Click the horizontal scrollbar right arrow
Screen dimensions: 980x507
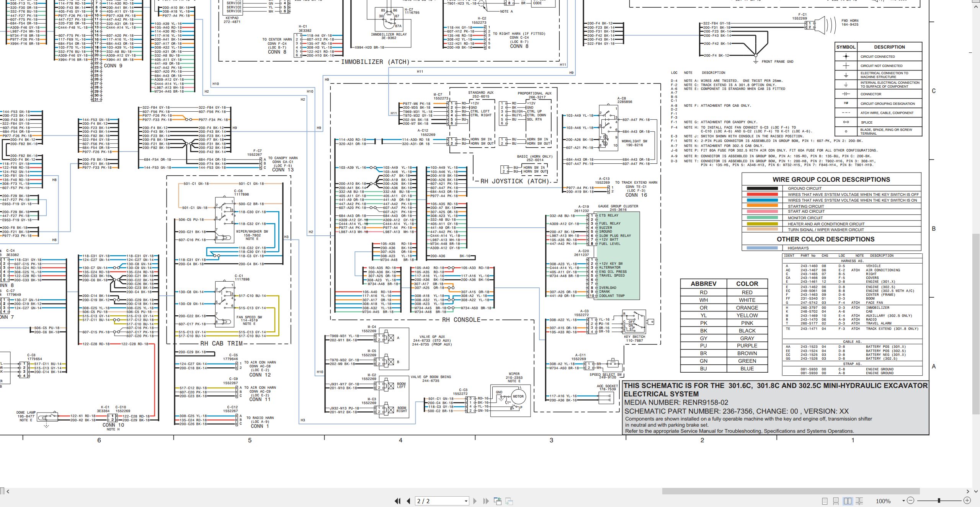click(x=968, y=491)
